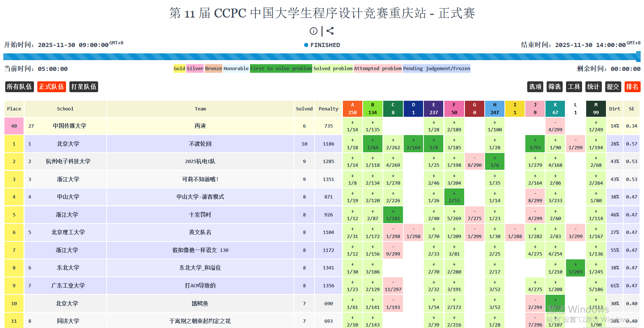Click the blue contest progress bar
This screenshot has width=644, height=328.
[x=321, y=57]
